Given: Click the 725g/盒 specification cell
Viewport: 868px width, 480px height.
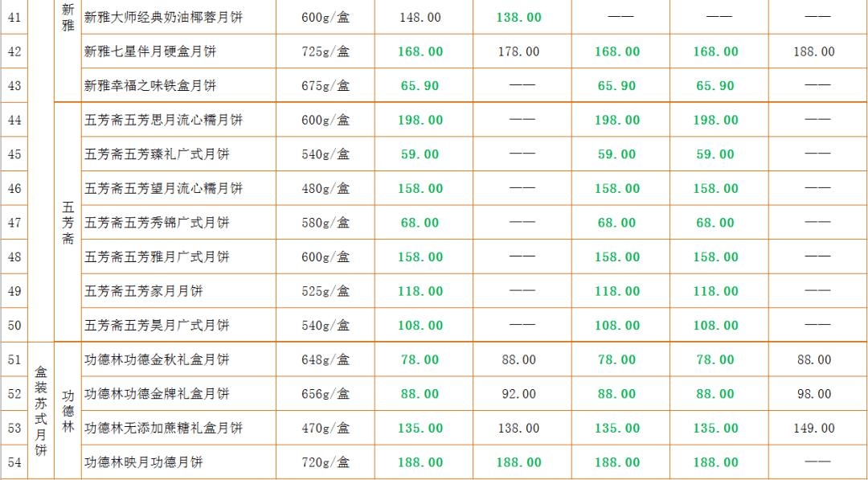Looking at the screenshot, I should click(x=325, y=51).
